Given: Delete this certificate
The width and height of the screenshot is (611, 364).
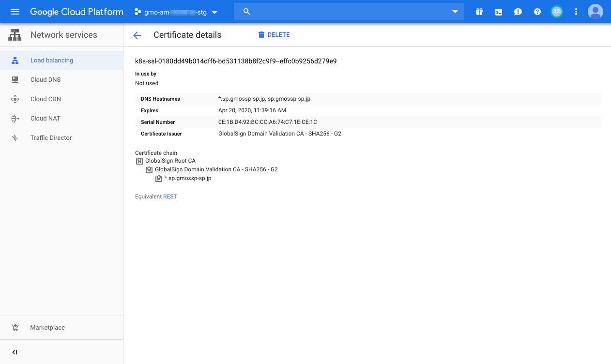Looking at the screenshot, I should coord(274,35).
